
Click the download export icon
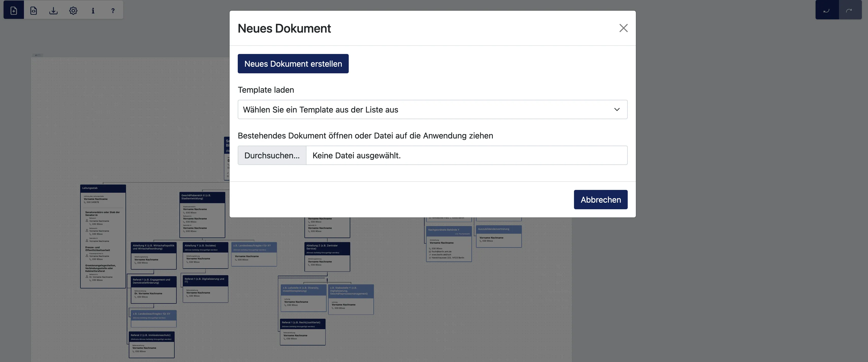[x=53, y=10]
